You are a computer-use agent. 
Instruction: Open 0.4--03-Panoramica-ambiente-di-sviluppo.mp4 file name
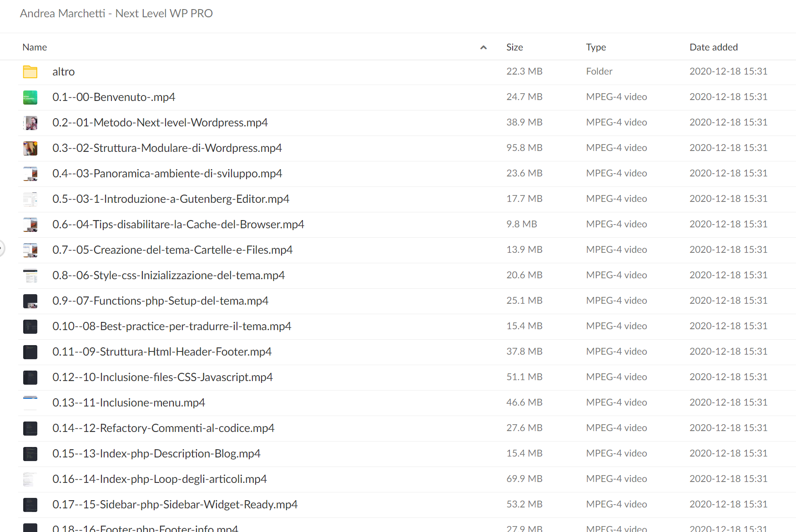pyautogui.click(x=167, y=174)
